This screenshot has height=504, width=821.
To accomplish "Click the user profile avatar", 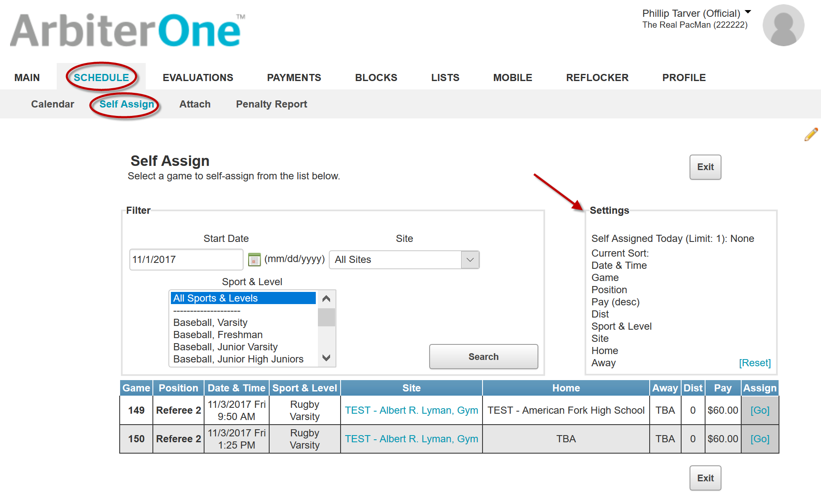I will pyautogui.click(x=783, y=25).
